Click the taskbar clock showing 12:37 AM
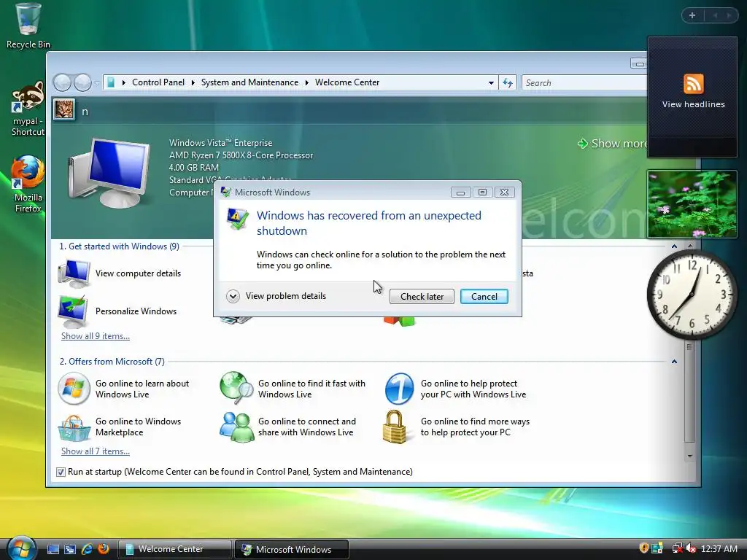This screenshot has width=747, height=560. (719, 549)
